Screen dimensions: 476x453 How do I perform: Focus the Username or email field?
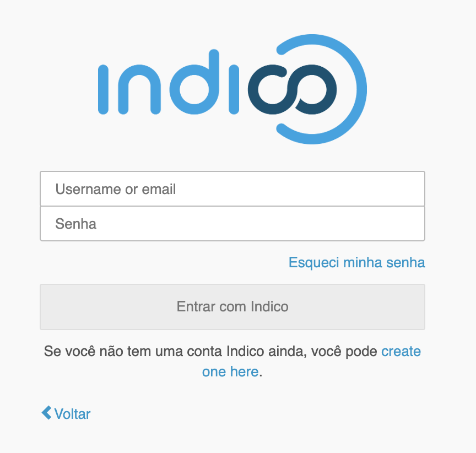coord(232,188)
